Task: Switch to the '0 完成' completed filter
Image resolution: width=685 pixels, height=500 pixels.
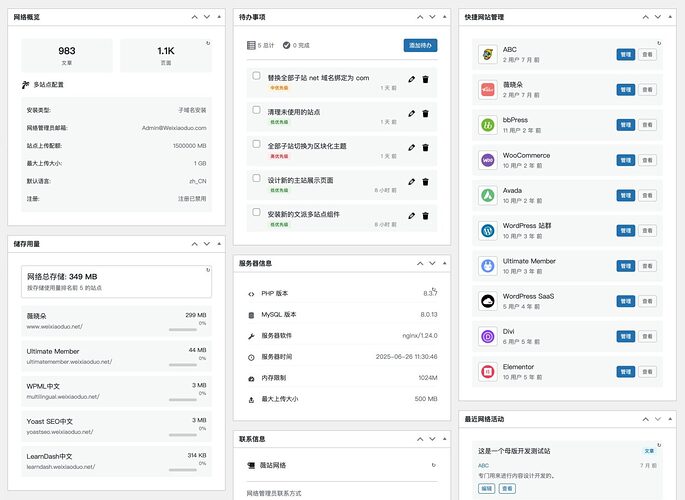Action: [x=298, y=45]
